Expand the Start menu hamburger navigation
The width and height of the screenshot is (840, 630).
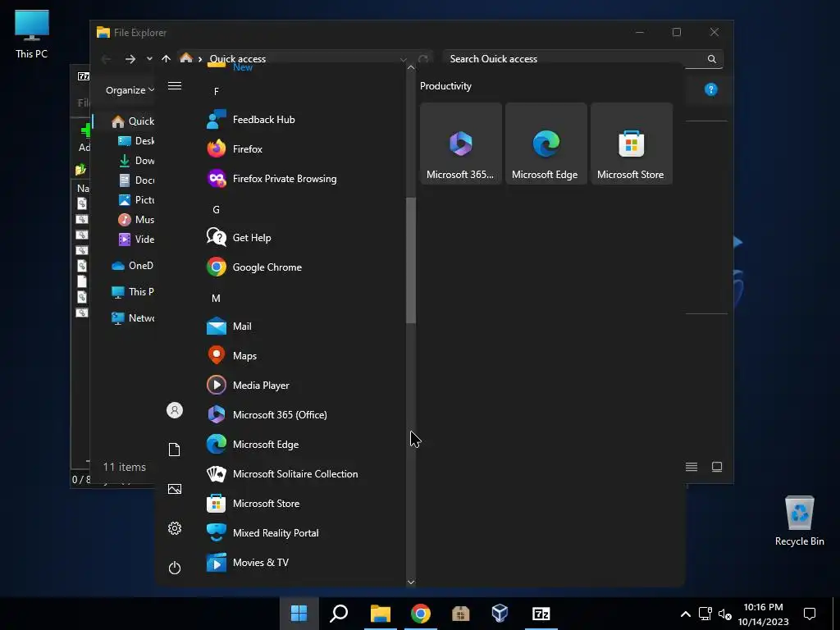(x=175, y=85)
